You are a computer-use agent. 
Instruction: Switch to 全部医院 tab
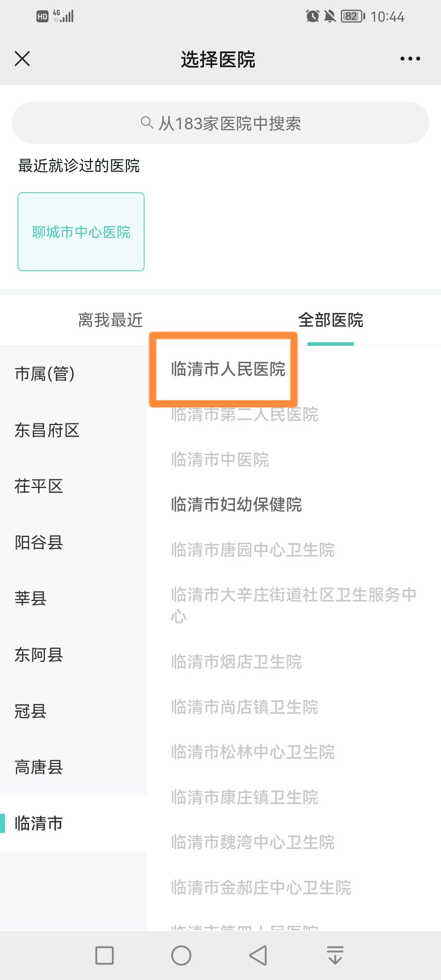pyautogui.click(x=330, y=320)
